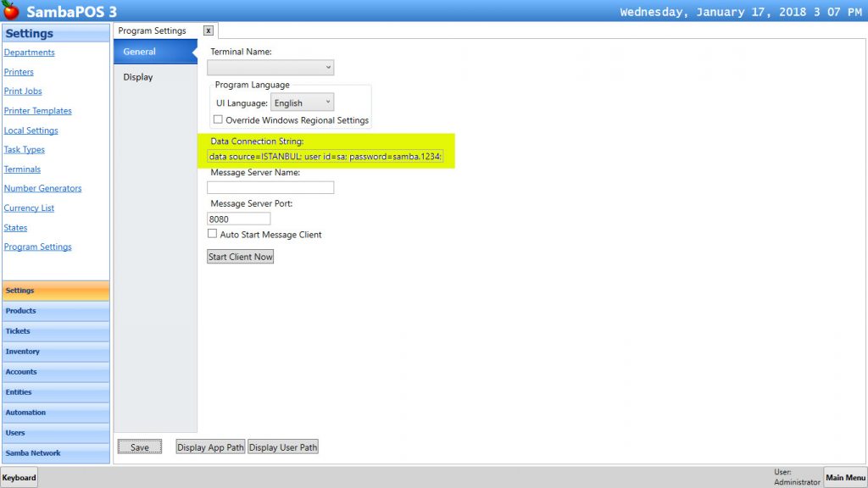
Task: Open the Printers settings link
Action: 19,72
